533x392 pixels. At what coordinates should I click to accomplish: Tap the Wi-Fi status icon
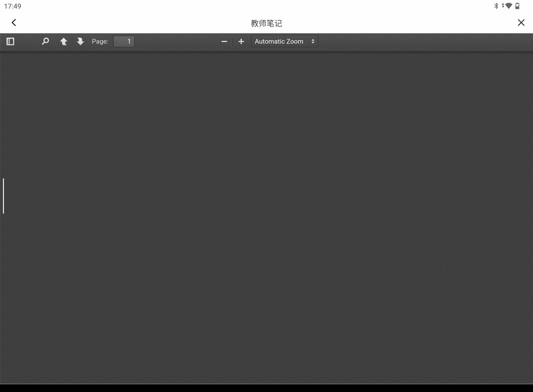509,6
